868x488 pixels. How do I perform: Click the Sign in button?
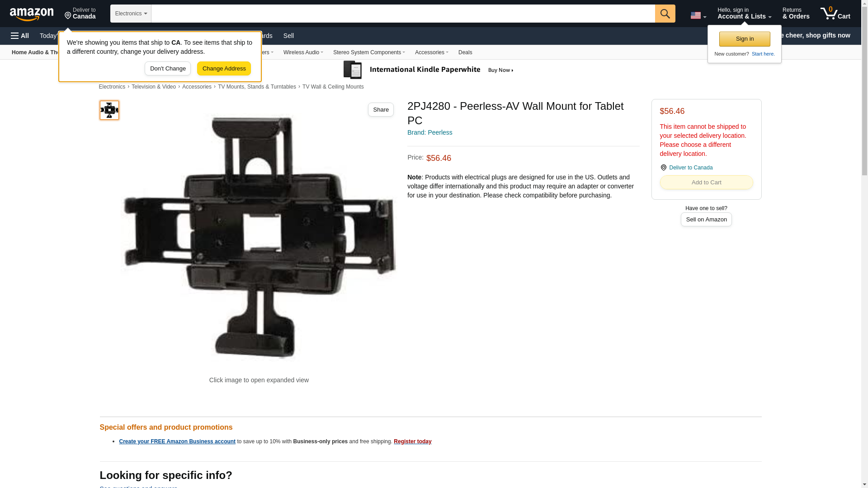(745, 39)
